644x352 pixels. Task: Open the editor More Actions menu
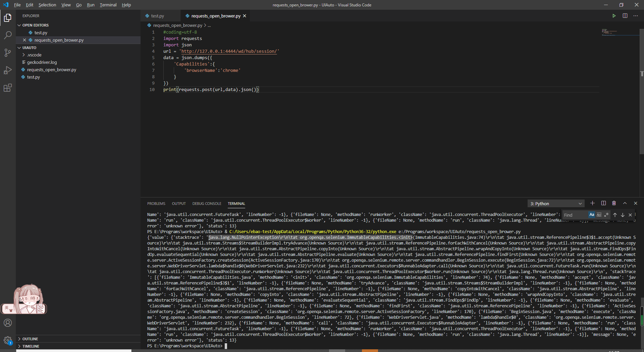(636, 16)
